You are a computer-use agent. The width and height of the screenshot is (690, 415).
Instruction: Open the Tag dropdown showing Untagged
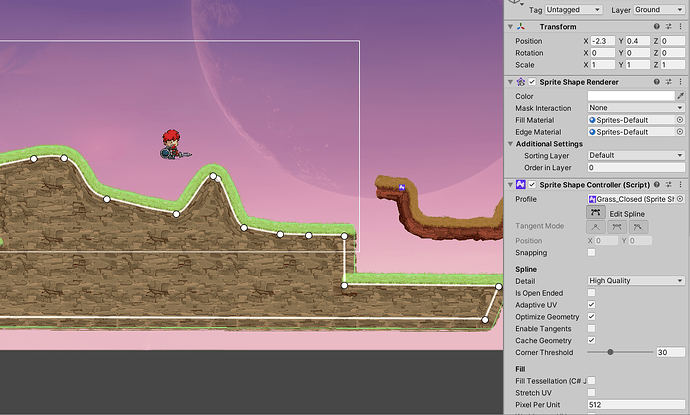(x=573, y=9)
